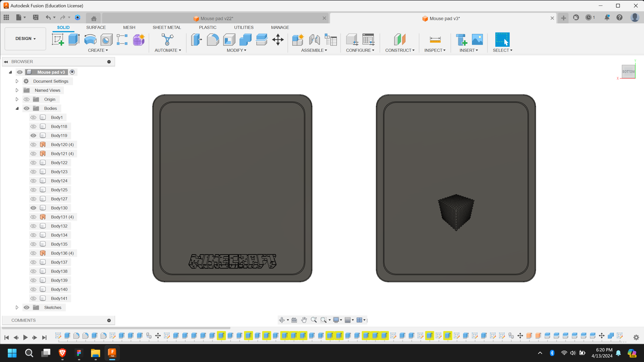Select the Create Form tool

click(x=139, y=40)
